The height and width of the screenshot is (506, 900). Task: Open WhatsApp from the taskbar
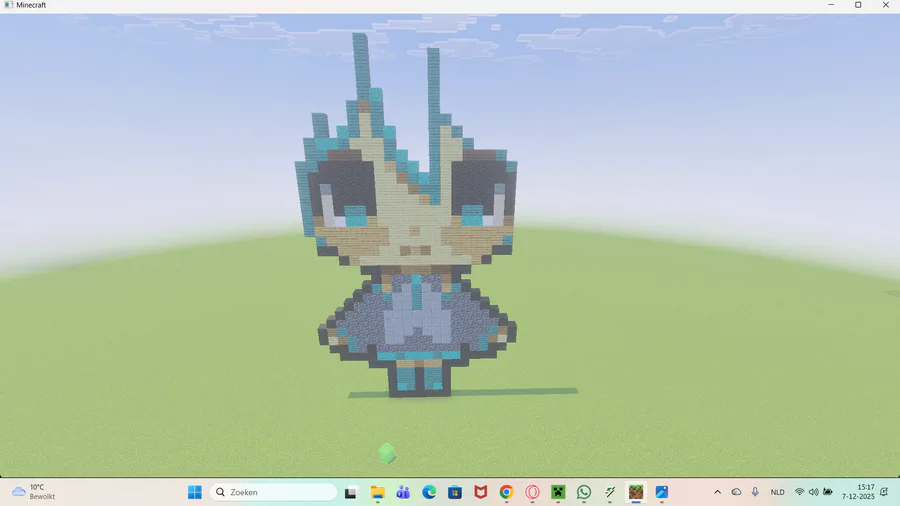(x=584, y=492)
